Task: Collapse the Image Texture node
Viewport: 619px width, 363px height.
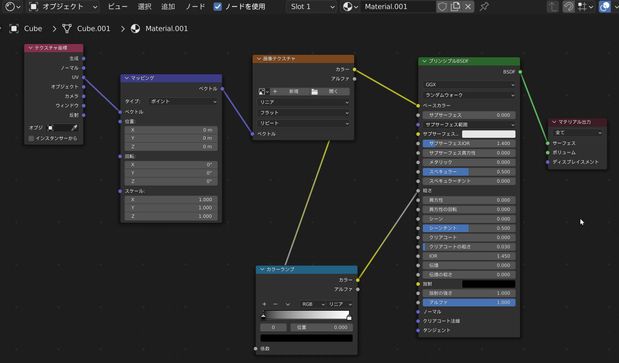Action: pyautogui.click(x=259, y=59)
